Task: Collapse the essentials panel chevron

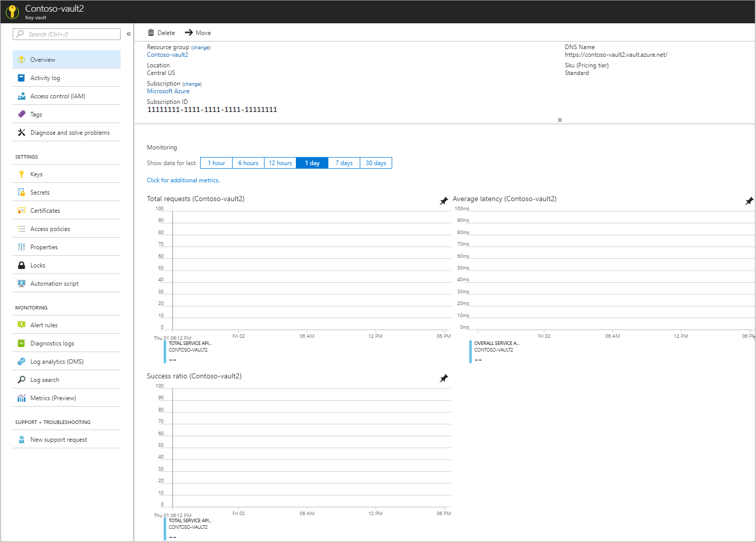Action: pyautogui.click(x=560, y=120)
